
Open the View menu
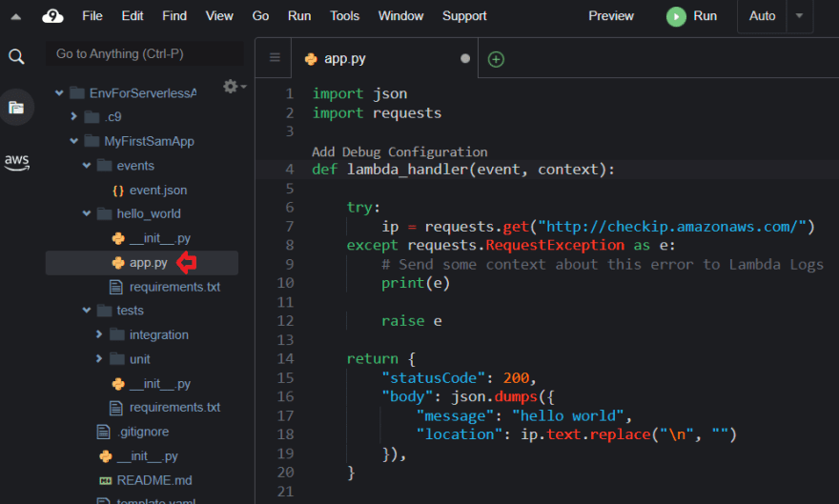[219, 16]
